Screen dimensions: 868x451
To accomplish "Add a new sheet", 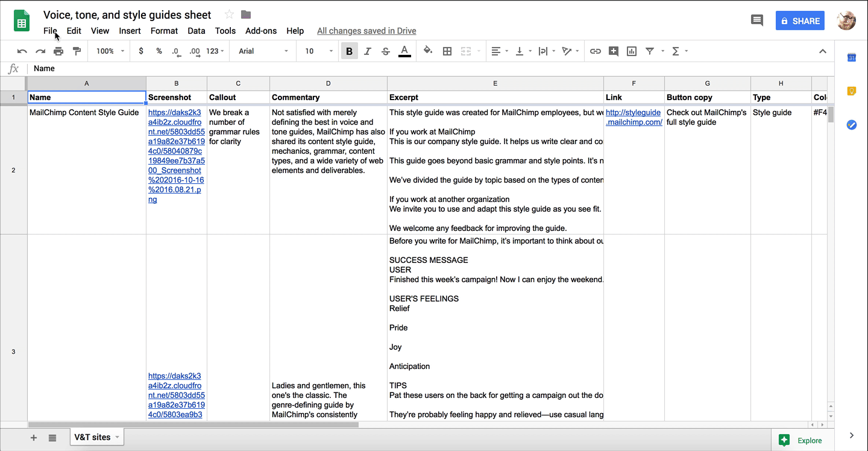I will (34, 438).
